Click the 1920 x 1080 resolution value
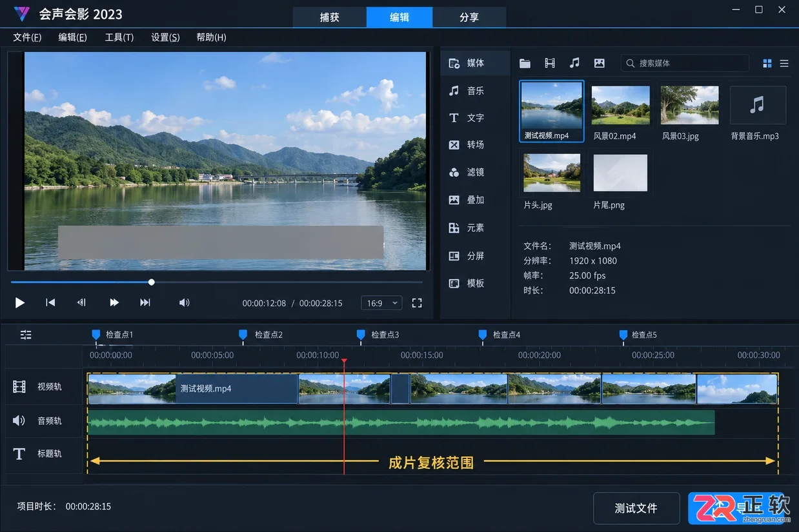799x532 pixels. 593,261
